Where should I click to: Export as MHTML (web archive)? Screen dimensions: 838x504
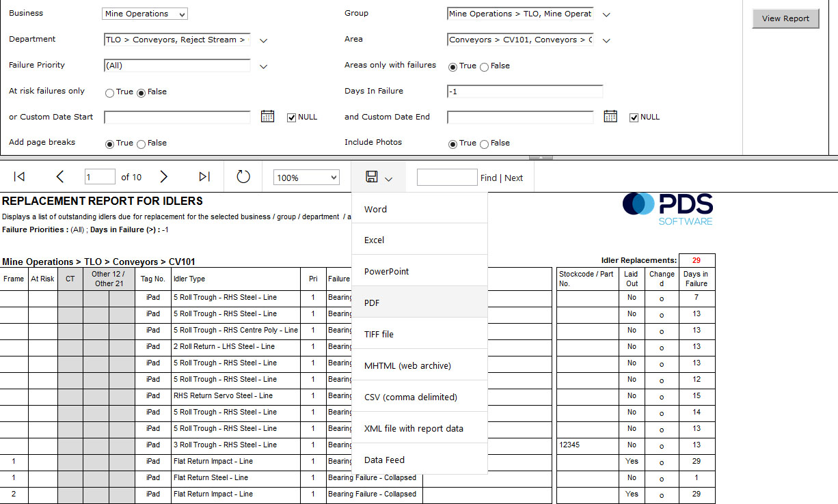(x=420, y=365)
